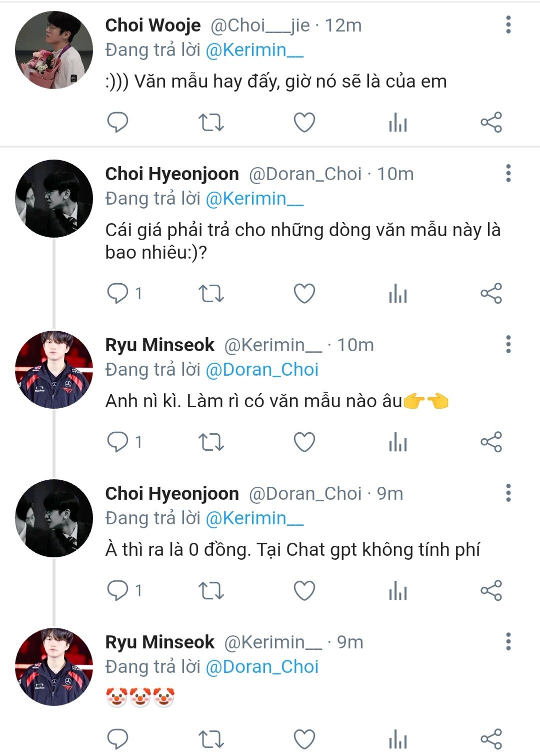Image resolution: width=540 pixels, height=756 pixels.
Task: Share Ryu Minseok's clown emoji tweet
Action: (x=491, y=739)
